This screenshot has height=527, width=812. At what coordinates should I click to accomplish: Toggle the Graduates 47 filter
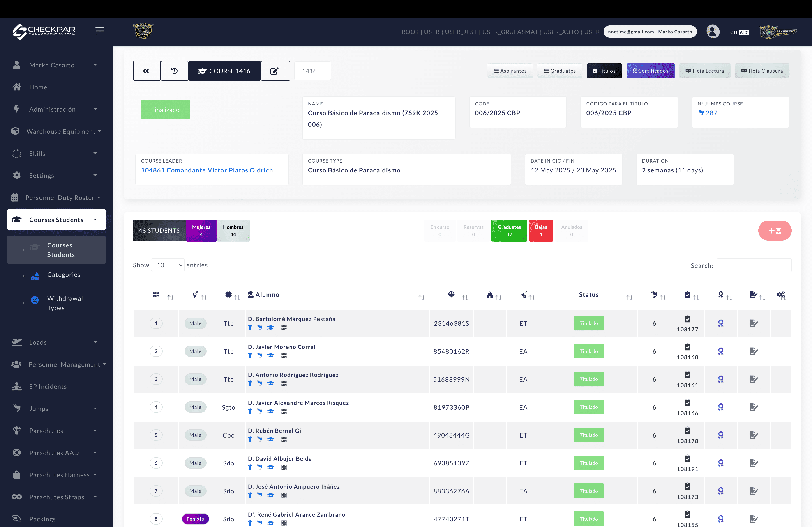point(509,230)
